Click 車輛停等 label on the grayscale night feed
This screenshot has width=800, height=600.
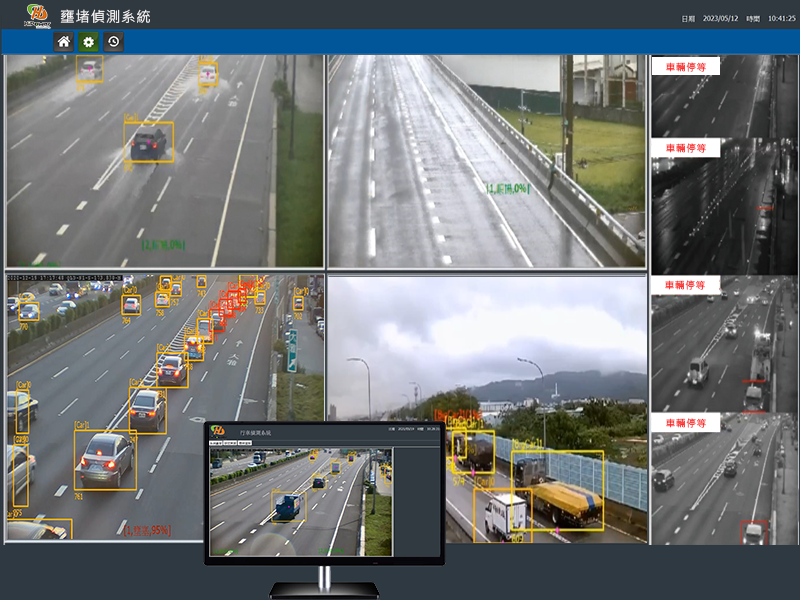pyautogui.click(x=685, y=148)
